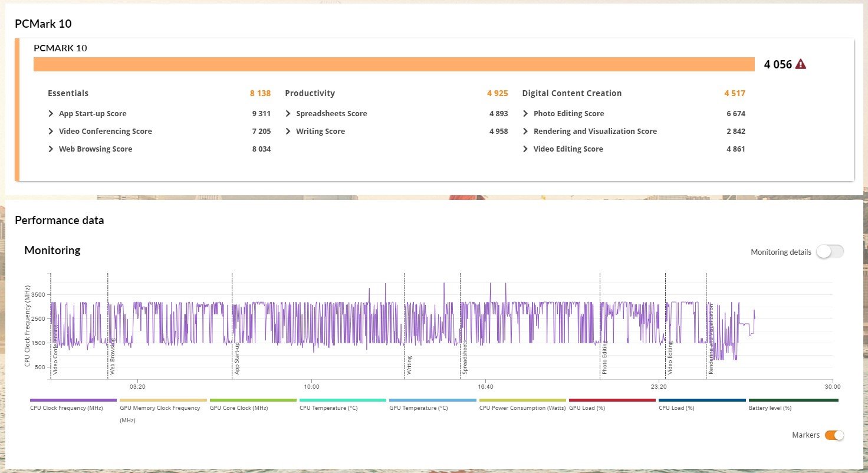This screenshot has width=868, height=473.
Task: Turn off the Markers switch
Action: [834, 435]
